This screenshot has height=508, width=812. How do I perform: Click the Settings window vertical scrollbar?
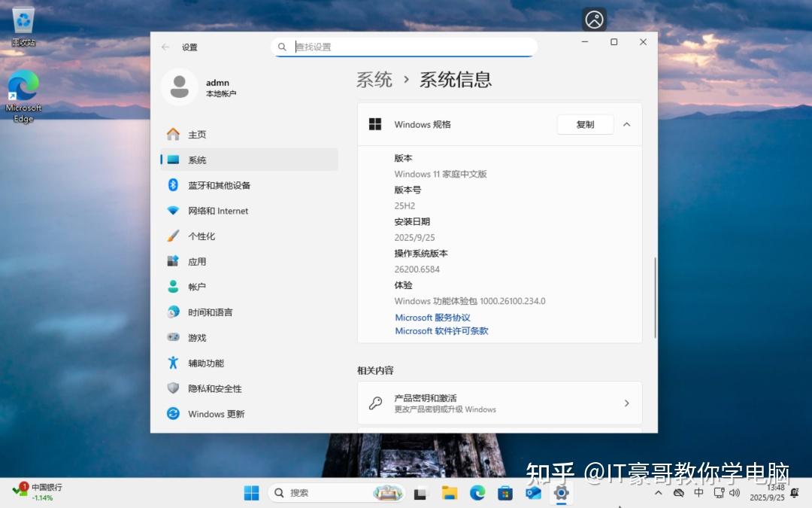tap(655, 298)
